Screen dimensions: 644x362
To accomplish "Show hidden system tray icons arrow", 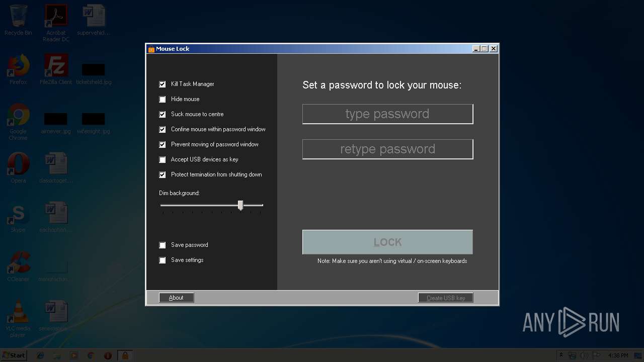I will (x=561, y=355).
